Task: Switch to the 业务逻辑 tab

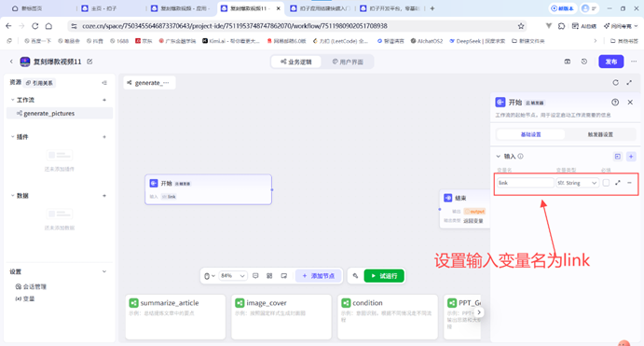Action: click(x=296, y=62)
